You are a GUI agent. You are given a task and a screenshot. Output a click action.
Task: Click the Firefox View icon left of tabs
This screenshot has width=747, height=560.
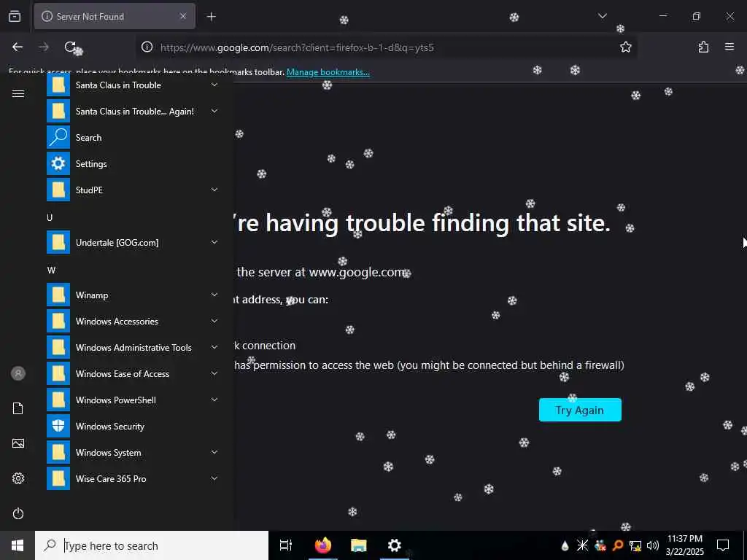tap(15, 16)
